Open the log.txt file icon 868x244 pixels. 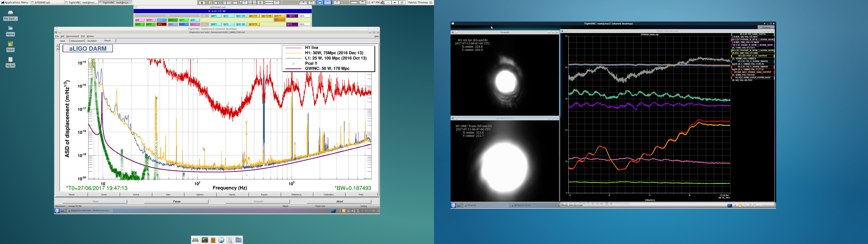click(x=10, y=60)
